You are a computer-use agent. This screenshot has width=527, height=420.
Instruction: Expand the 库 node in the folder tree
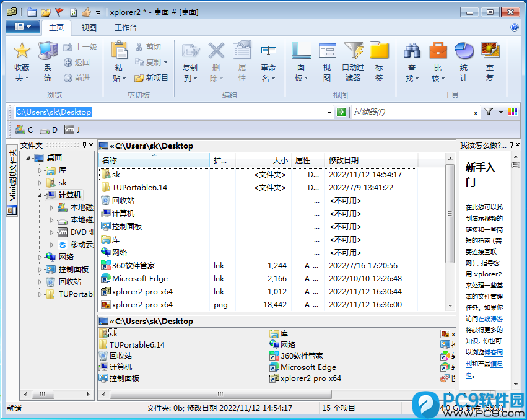40,171
